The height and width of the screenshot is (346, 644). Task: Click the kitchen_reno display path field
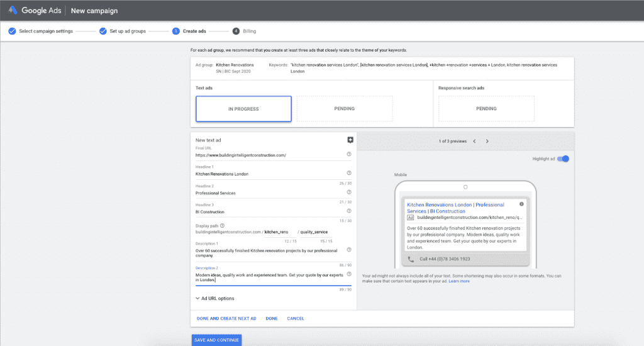click(280, 232)
